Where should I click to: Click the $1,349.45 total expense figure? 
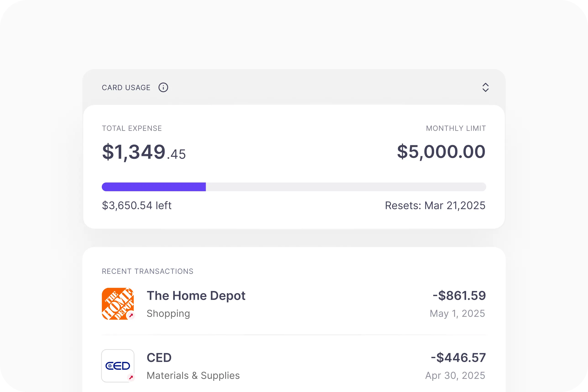(x=144, y=151)
